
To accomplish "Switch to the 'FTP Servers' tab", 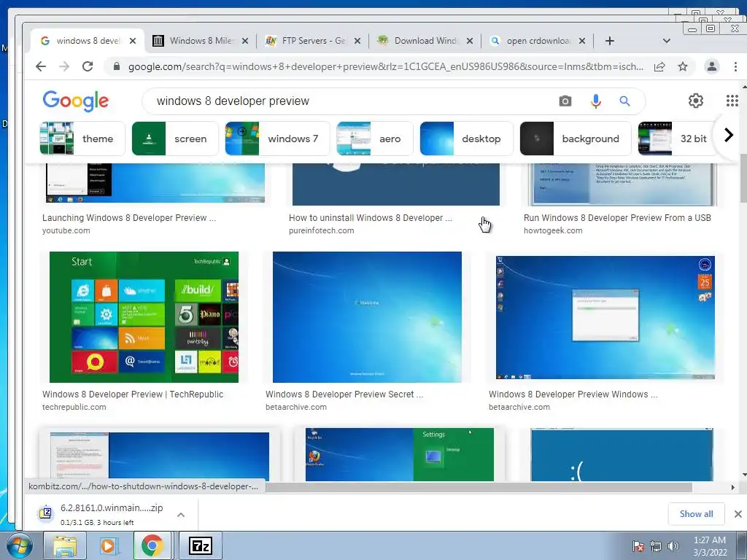I will click(312, 41).
